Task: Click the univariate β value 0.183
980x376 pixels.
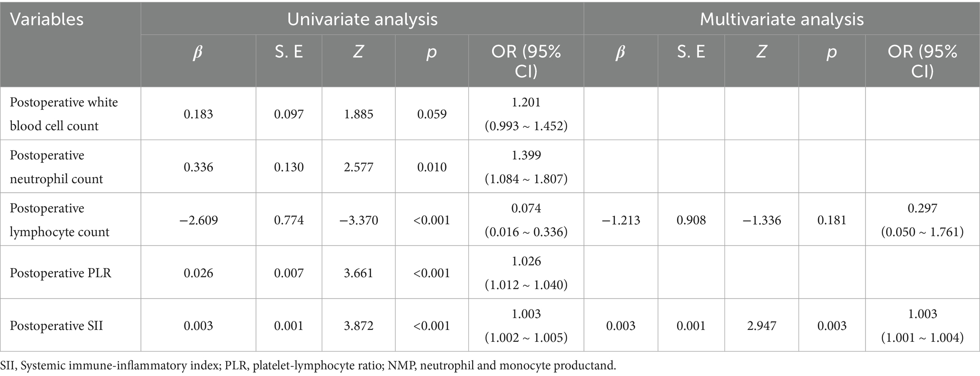Action: pyautogui.click(x=198, y=114)
